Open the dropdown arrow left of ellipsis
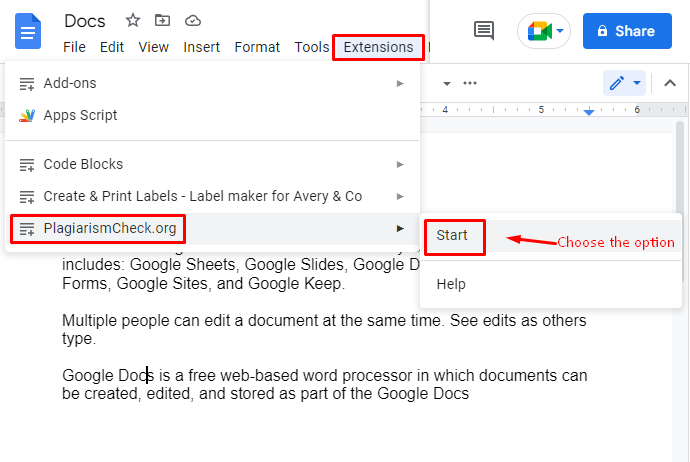 [447, 83]
